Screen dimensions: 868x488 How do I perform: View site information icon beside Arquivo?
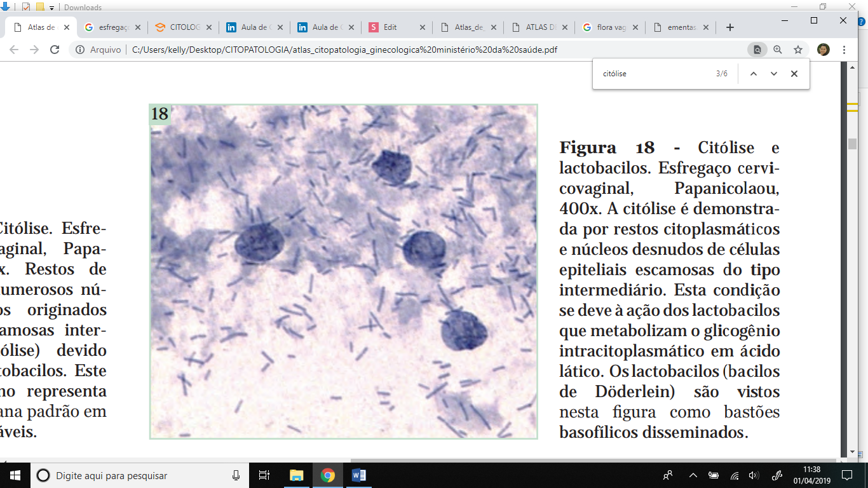80,50
